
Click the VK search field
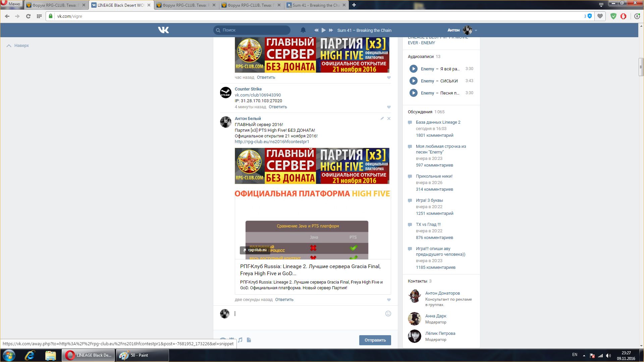(x=252, y=30)
